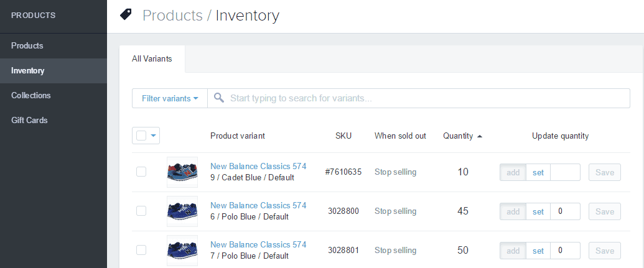This screenshot has width=644, height=268.
Task: Open the 7 / Polo Blue sneaker thumbnail
Action: tap(182, 251)
